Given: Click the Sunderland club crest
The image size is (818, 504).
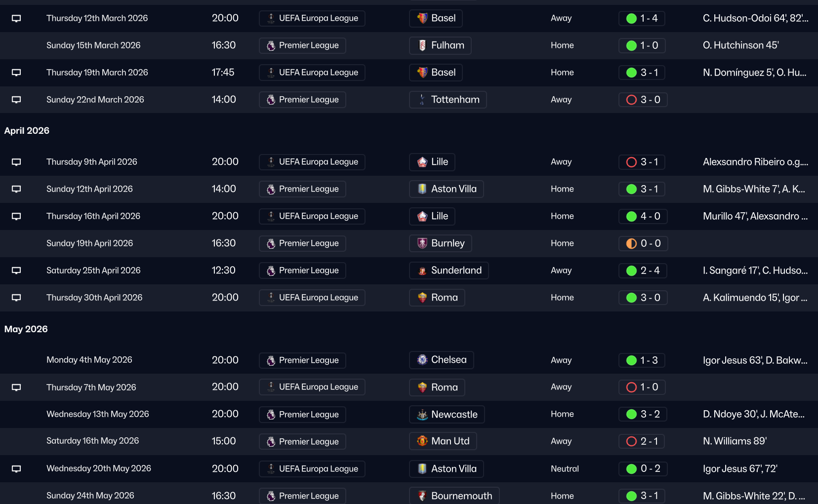Looking at the screenshot, I should coord(422,271).
